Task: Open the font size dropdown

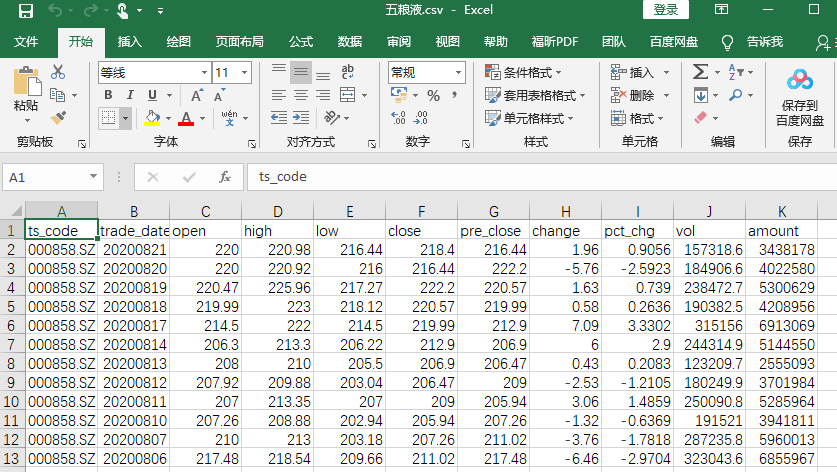Action: click(x=244, y=73)
